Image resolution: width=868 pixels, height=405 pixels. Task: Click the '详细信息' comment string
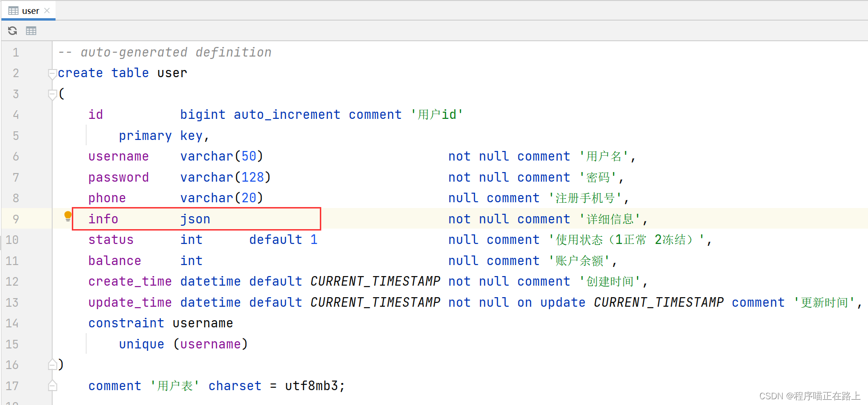point(610,219)
